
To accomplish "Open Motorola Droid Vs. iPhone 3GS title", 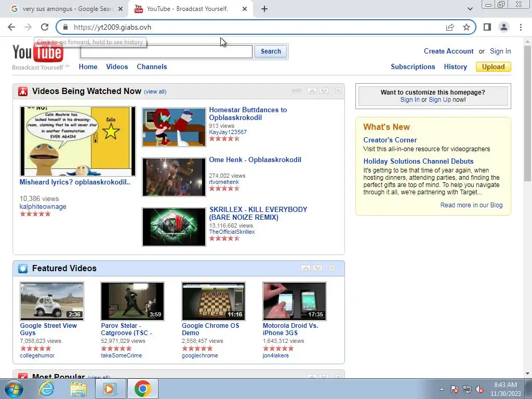I will pyautogui.click(x=290, y=329).
